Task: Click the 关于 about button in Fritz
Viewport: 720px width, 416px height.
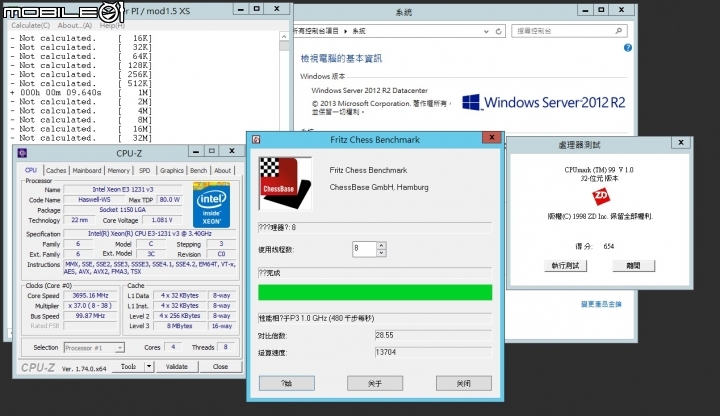Action: click(375, 383)
